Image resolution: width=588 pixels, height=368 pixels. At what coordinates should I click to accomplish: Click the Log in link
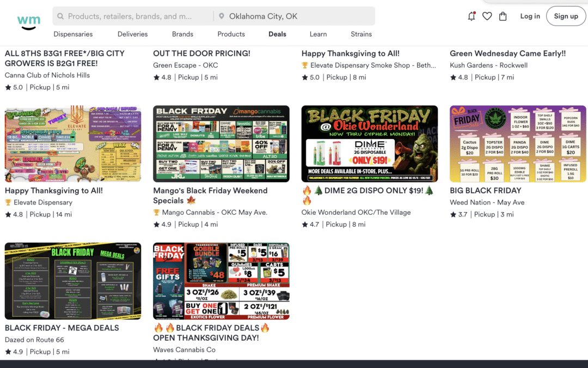[530, 16]
